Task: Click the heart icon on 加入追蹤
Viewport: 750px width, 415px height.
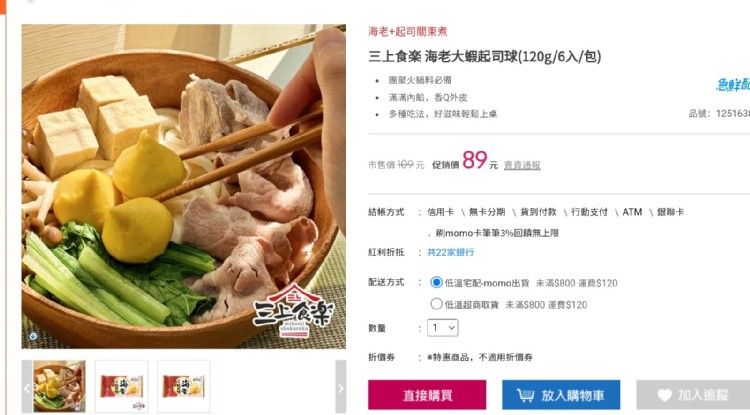Action: point(664,395)
